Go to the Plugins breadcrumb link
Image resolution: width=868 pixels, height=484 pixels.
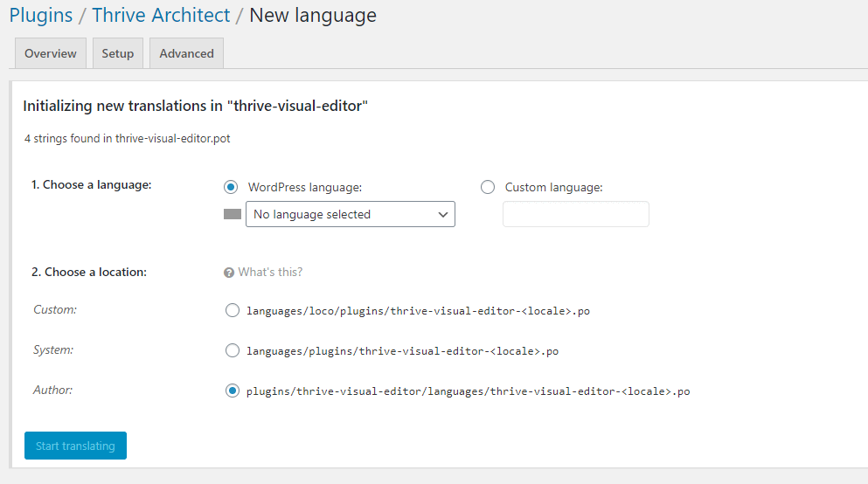coord(41,15)
